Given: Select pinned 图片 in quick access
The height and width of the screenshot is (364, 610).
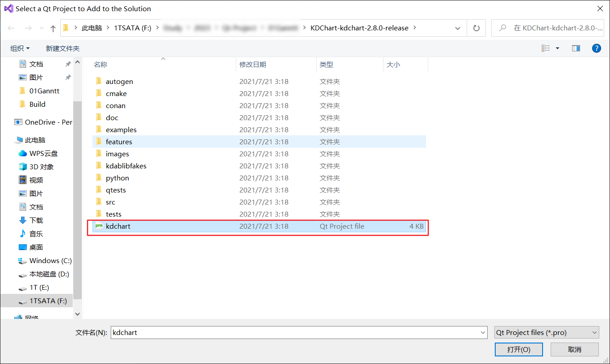Looking at the screenshot, I should click(36, 77).
